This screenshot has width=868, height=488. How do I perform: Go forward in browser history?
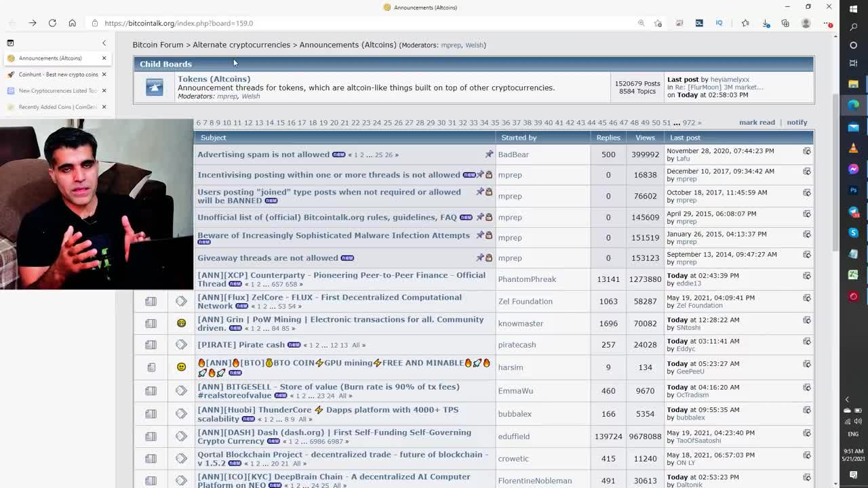(x=32, y=23)
